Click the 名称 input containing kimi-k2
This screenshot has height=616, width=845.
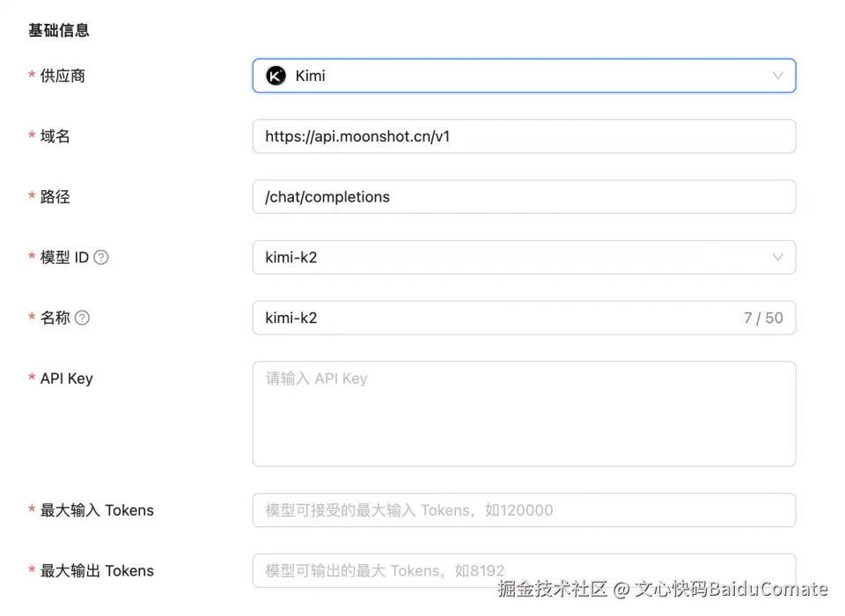[x=493, y=319]
